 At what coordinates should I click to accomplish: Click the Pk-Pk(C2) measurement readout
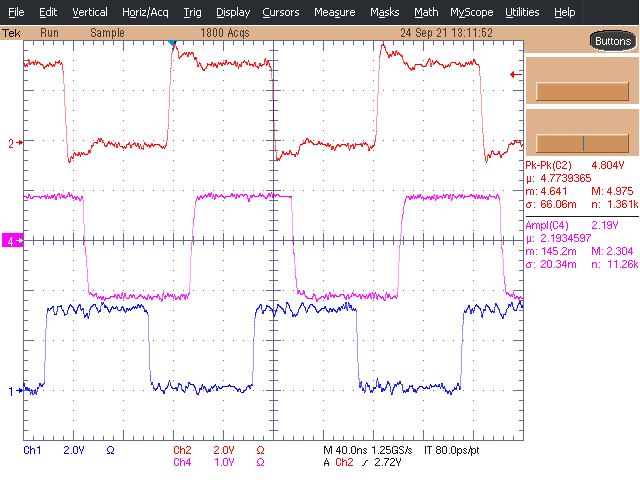[575, 165]
